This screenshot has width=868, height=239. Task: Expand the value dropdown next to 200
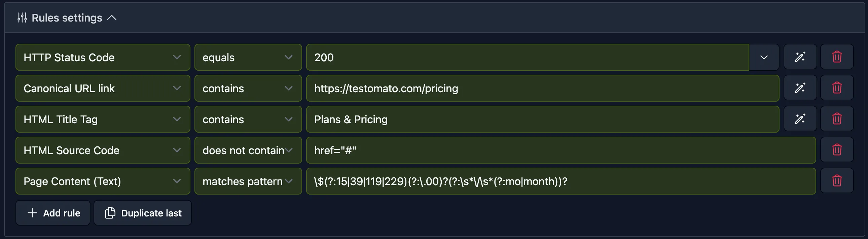764,57
